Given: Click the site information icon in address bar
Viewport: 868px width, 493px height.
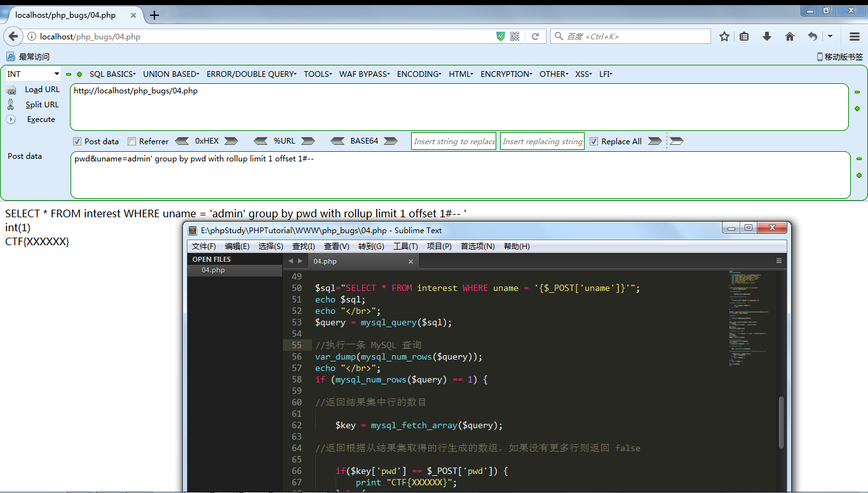Looking at the screenshot, I should [32, 37].
